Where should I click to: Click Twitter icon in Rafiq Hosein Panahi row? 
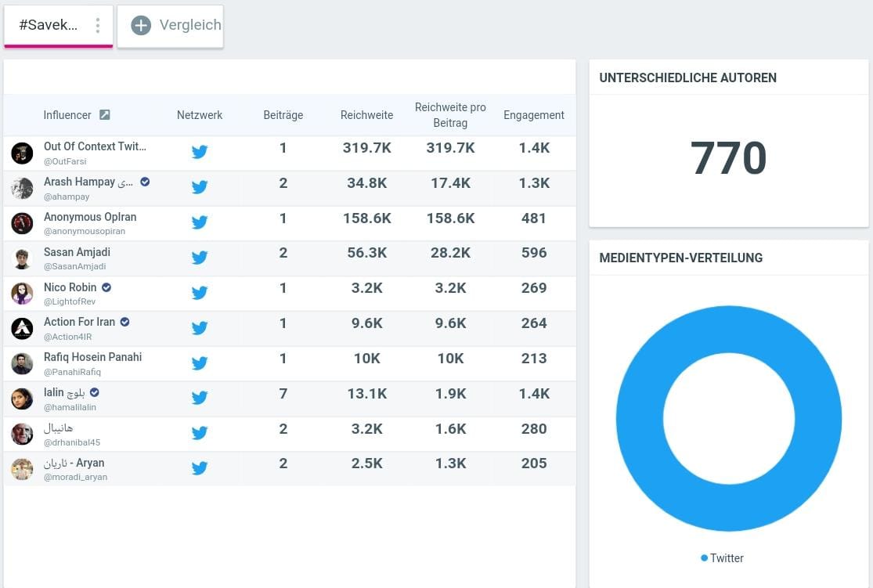click(x=200, y=363)
